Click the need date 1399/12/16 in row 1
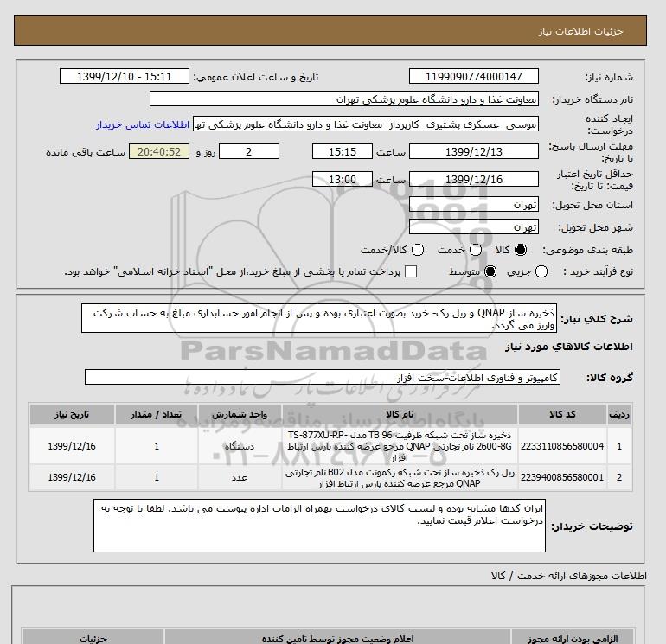This screenshot has width=666, height=644. [72, 446]
